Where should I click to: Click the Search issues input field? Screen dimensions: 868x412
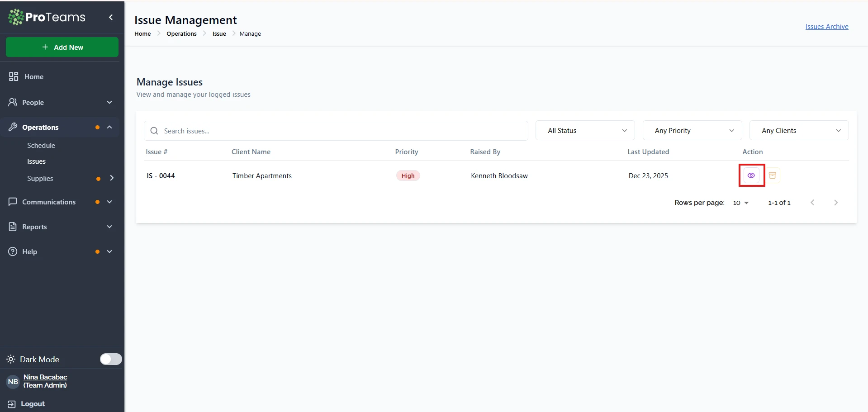(344, 131)
